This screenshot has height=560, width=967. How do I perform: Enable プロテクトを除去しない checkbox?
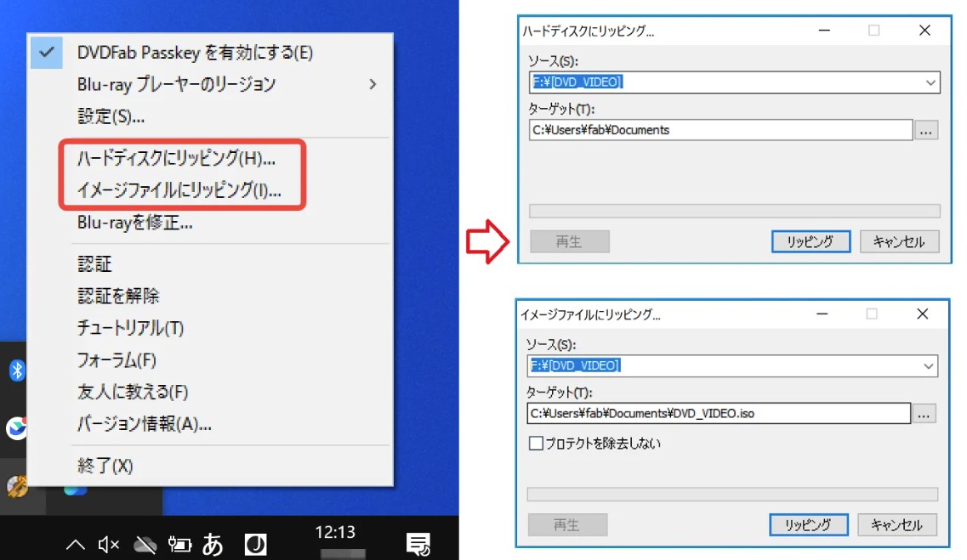(536, 444)
